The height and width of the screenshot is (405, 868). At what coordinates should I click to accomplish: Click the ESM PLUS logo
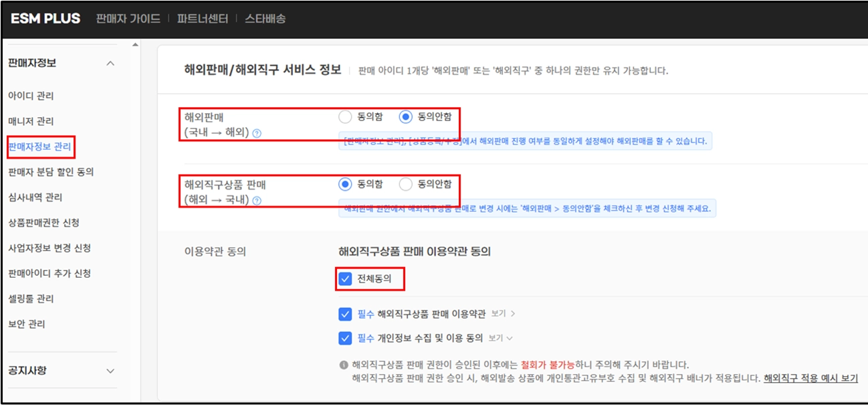[45, 19]
